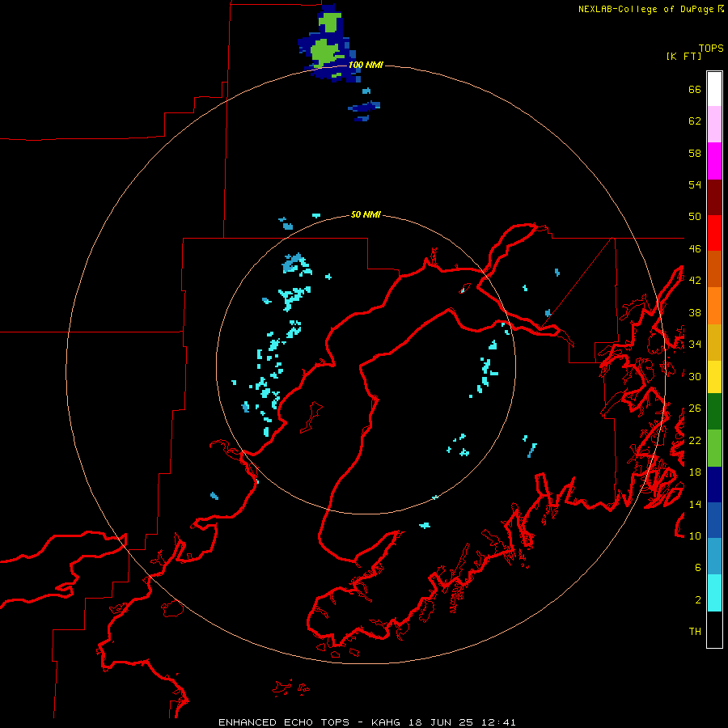
Task: Click the legend value 66
Action: click(695, 89)
